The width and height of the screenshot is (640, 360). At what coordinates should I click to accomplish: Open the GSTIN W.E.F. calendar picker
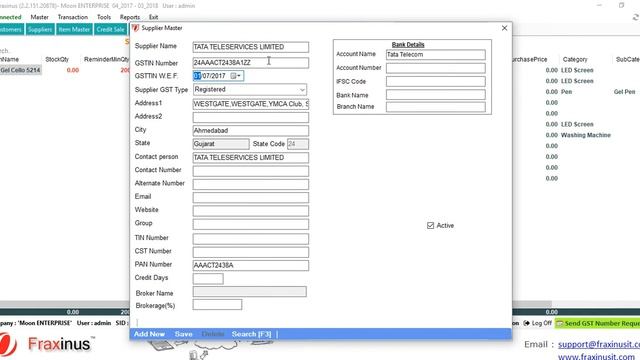click(x=233, y=76)
